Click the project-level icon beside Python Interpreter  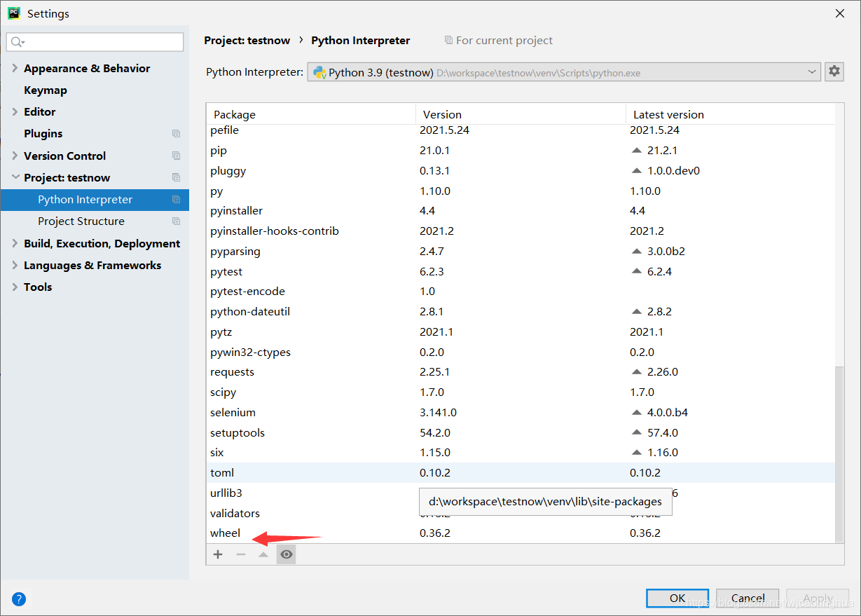coord(176,200)
